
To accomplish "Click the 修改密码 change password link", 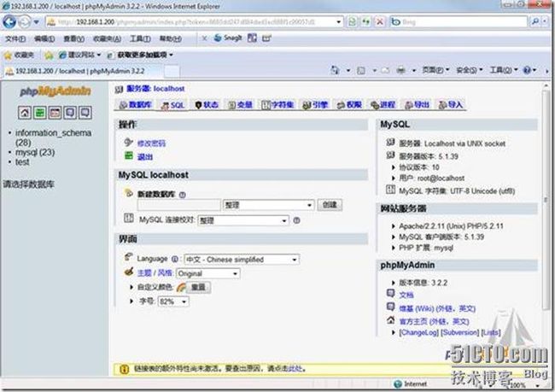I will point(151,143).
